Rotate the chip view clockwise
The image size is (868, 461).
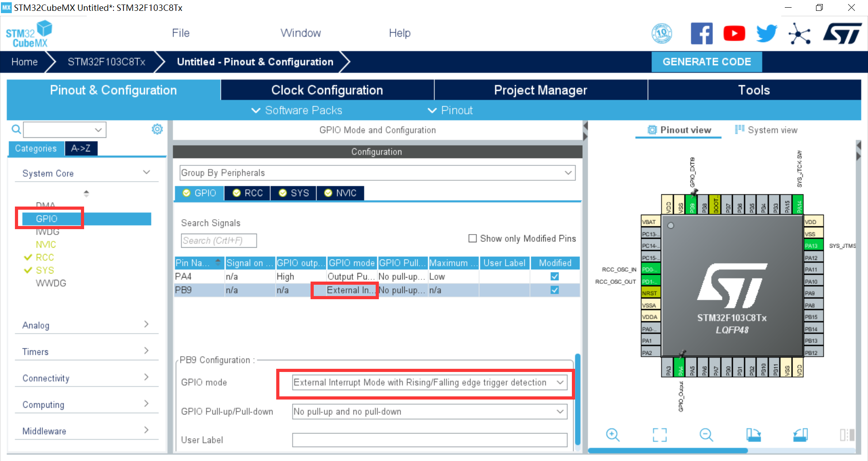[753, 435]
